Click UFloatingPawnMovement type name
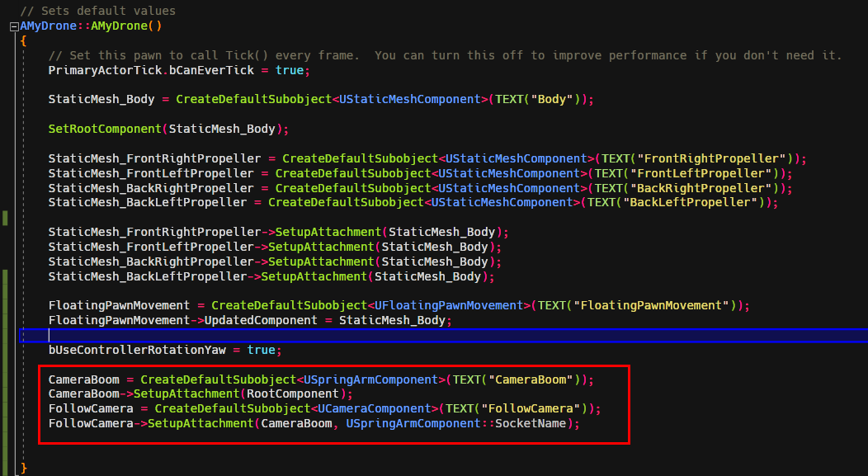 click(449, 305)
